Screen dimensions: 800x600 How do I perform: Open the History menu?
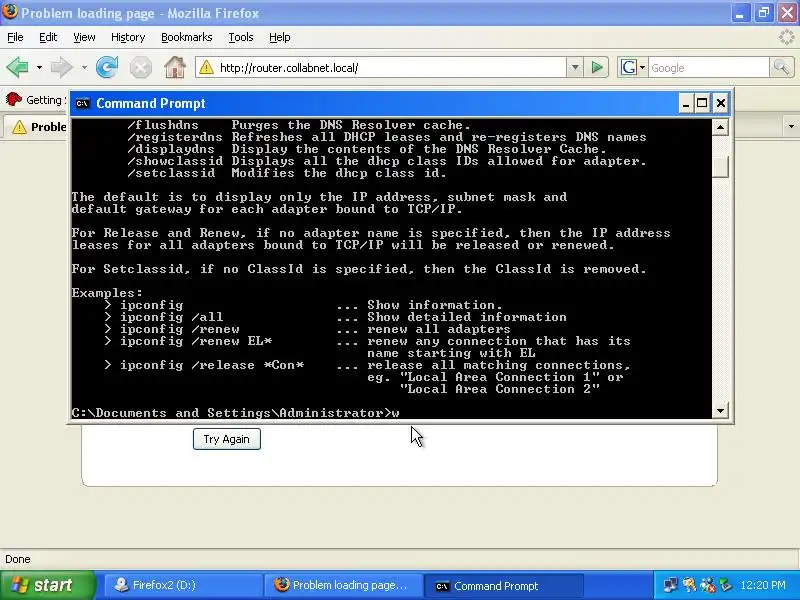pyautogui.click(x=128, y=37)
